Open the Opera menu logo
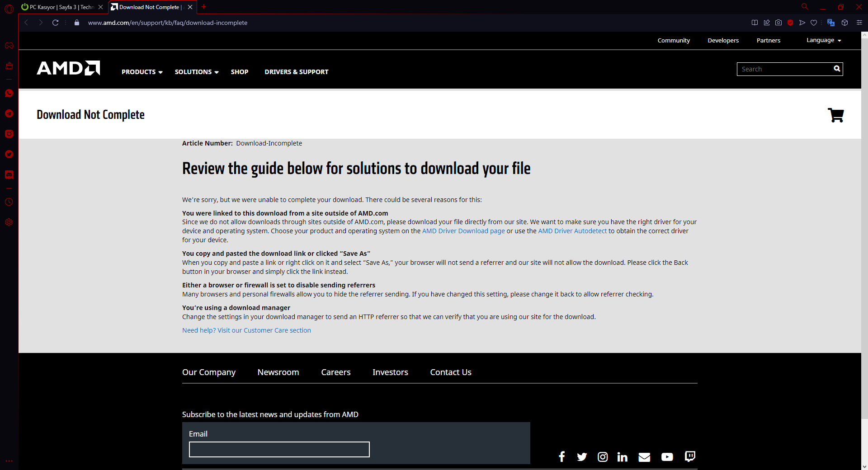868x470 pixels. coord(9,9)
